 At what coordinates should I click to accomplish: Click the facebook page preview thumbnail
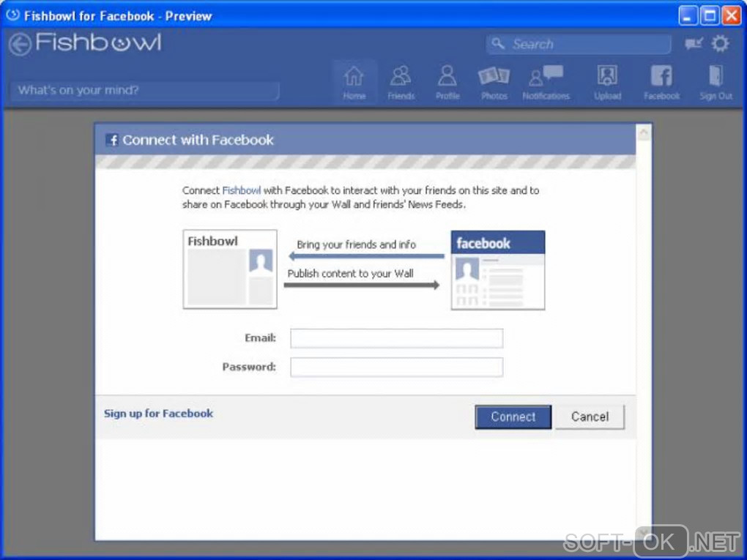point(498,270)
